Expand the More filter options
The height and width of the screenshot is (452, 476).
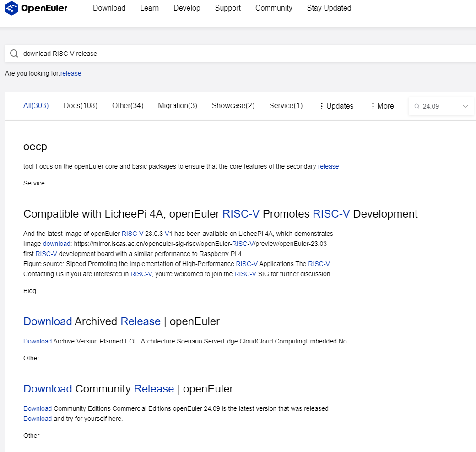click(x=382, y=106)
